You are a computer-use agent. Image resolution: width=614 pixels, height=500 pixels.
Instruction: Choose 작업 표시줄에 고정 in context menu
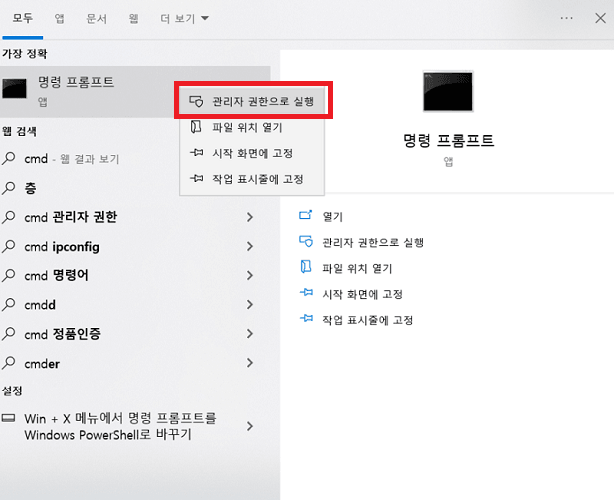point(253,179)
